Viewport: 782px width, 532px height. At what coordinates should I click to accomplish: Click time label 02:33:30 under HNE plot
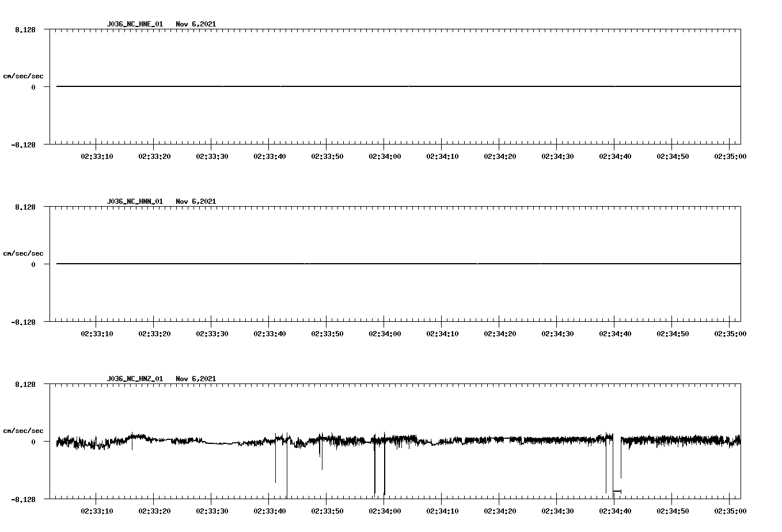(212, 156)
